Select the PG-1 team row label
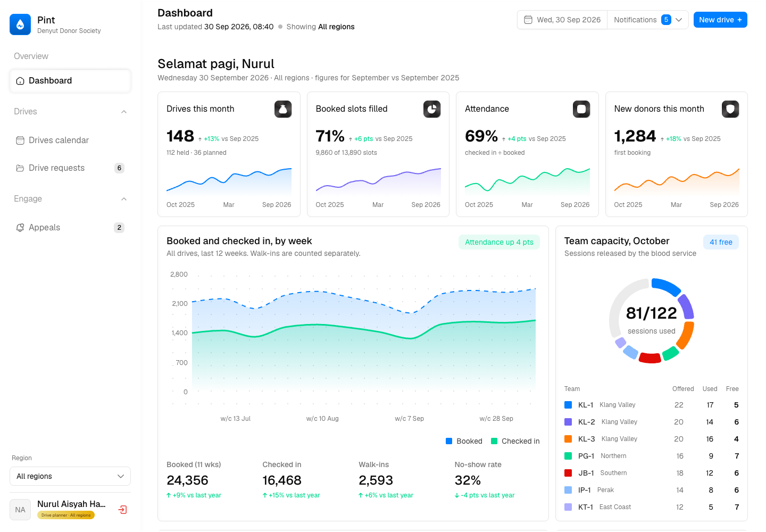Image resolution: width=766 pixels, height=532 pixels. 586,456
